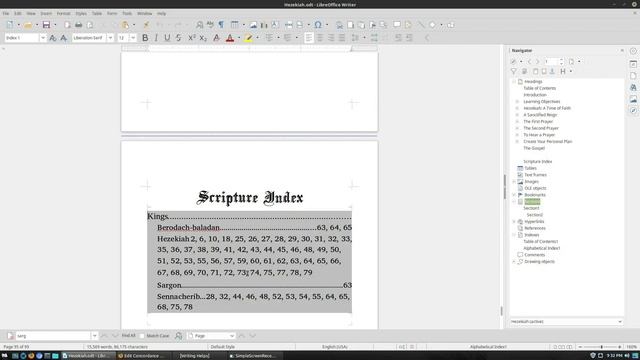Click the Spelling check icon
The width and height of the screenshot is (640, 360).
[210, 25]
